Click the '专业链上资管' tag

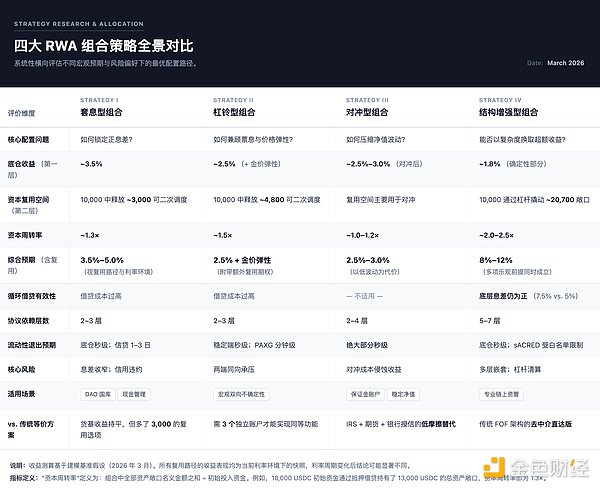501,394
